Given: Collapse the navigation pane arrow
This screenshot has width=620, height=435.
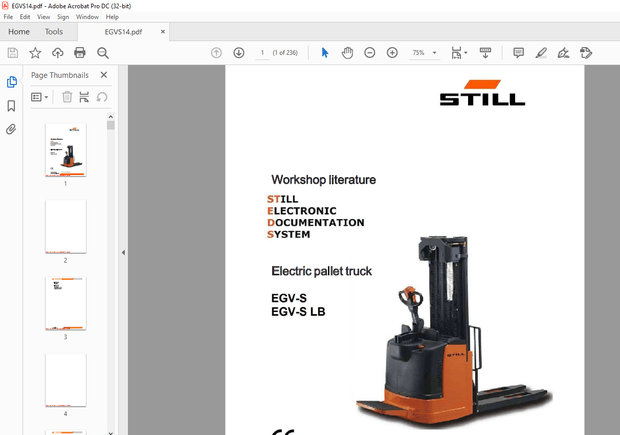Looking at the screenshot, I should pyautogui.click(x=123, y=252).
